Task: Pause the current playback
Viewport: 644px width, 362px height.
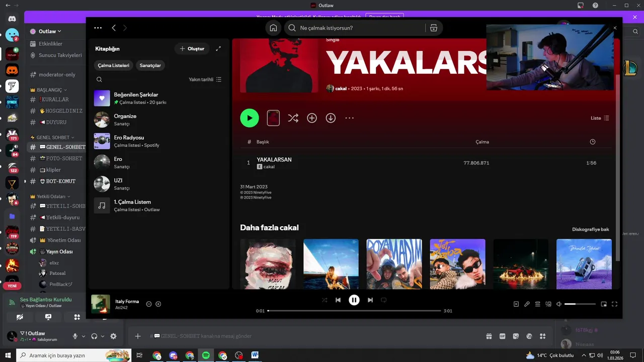Action: tap(354, 300)
